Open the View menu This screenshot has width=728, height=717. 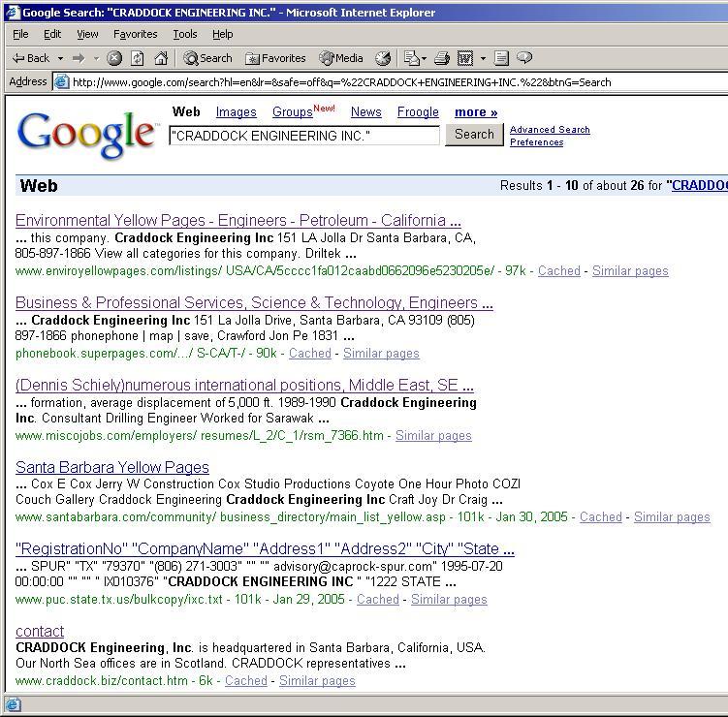[87, 34]
